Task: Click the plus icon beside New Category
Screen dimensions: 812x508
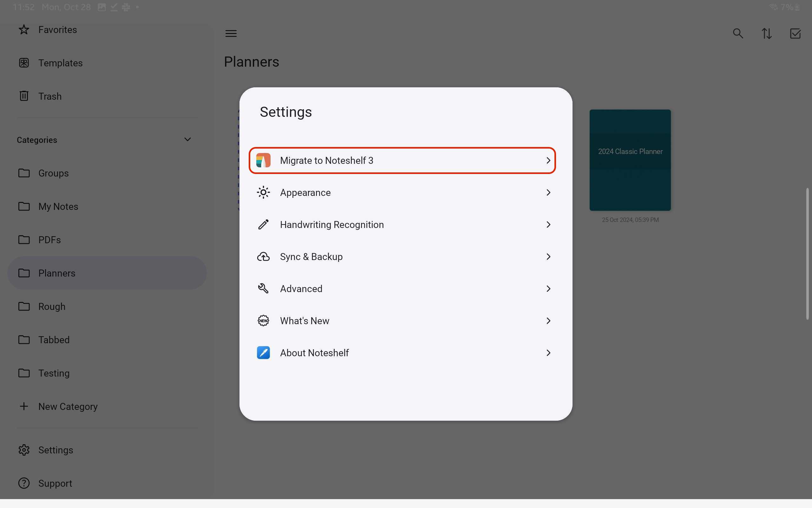Action: click(24, 406)
